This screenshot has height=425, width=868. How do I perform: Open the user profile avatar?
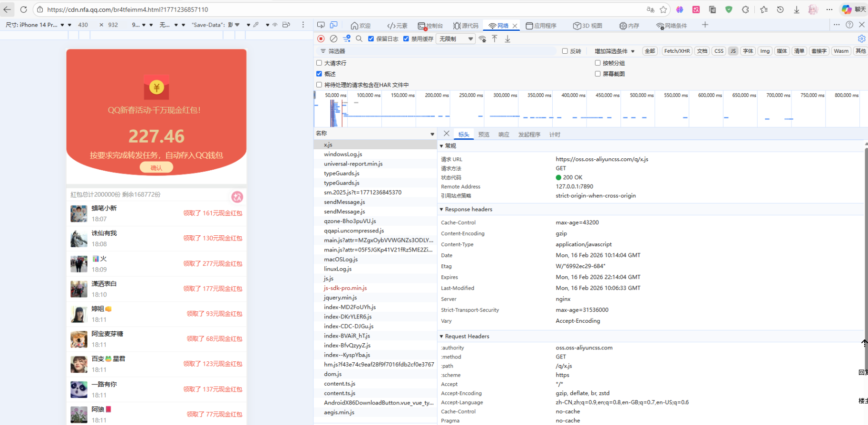pos(813,10)
